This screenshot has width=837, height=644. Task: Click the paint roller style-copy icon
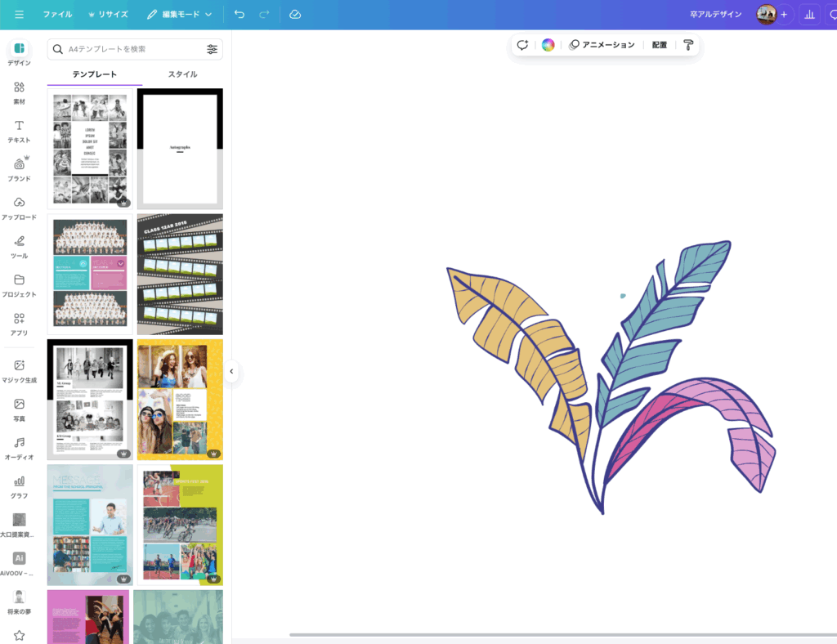tap(688, 45)
